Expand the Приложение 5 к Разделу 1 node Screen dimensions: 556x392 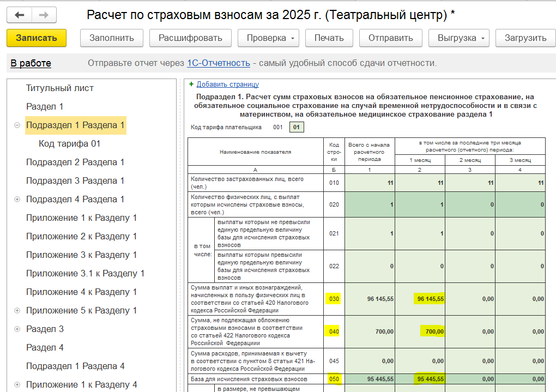tap(17, 311)
